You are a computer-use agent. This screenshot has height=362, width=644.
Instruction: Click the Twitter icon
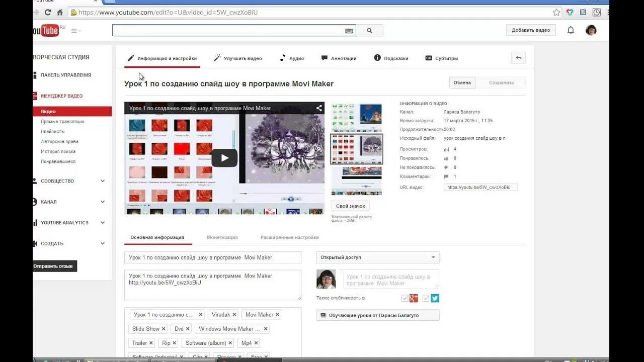coord(435,298)
